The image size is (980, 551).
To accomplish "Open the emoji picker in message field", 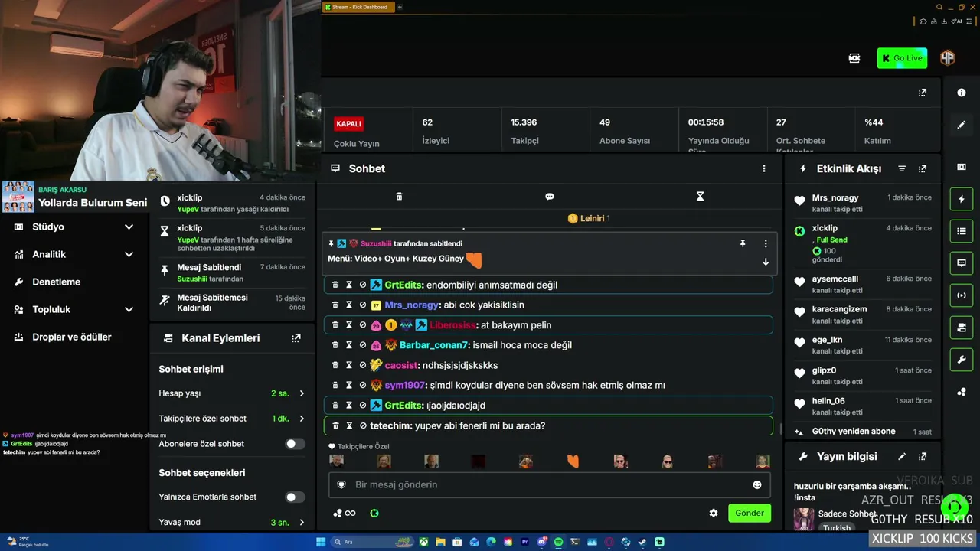I will pos(757,484).
